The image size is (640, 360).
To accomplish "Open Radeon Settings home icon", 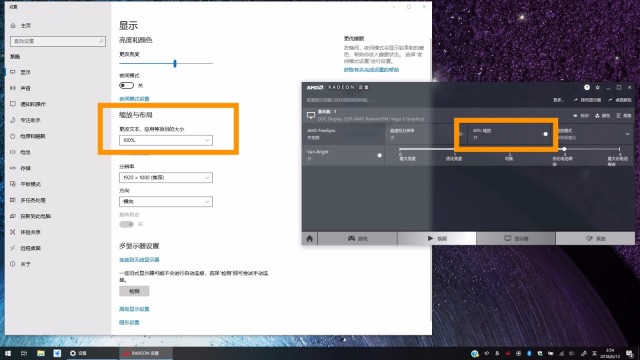I will click(x=309, y=238).
